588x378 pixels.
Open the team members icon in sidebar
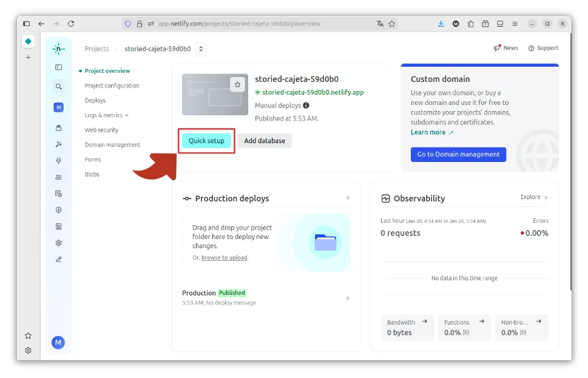[x=58, y=177]
